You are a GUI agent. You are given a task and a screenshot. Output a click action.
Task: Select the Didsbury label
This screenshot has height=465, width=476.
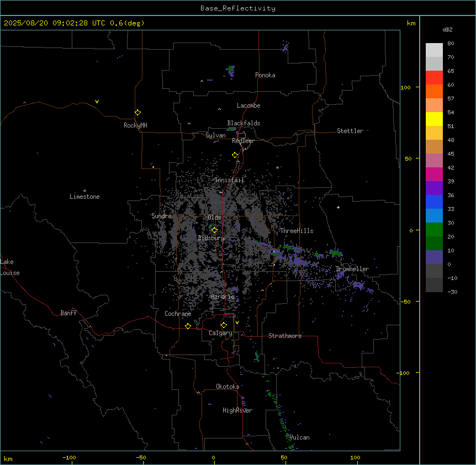[x=211, y=238]
